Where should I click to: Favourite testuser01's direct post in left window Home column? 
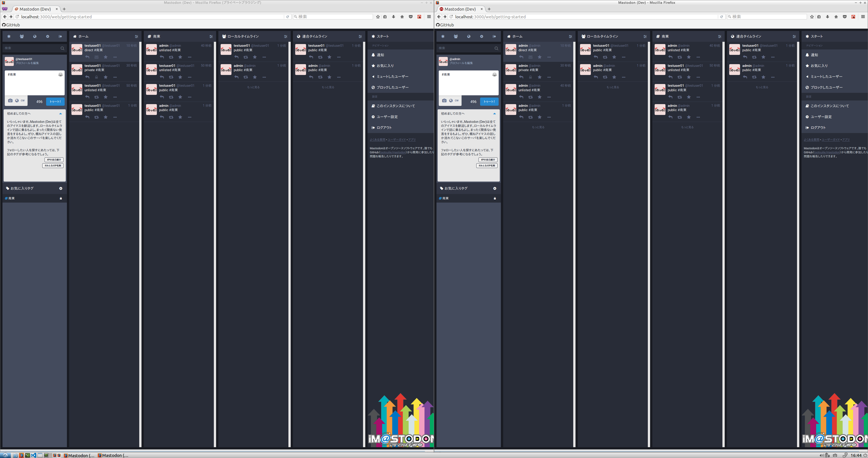[106, 57]
